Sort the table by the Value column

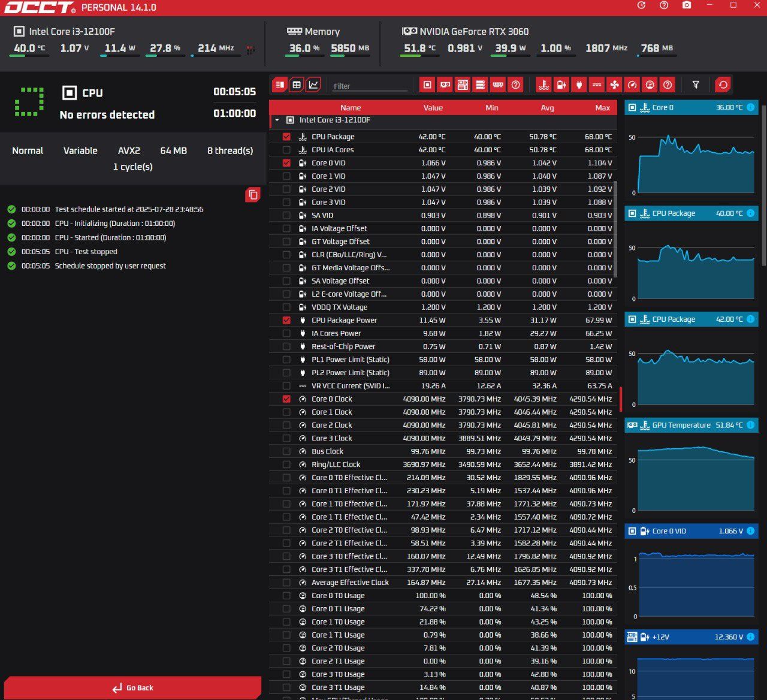(x=433, y=108)
